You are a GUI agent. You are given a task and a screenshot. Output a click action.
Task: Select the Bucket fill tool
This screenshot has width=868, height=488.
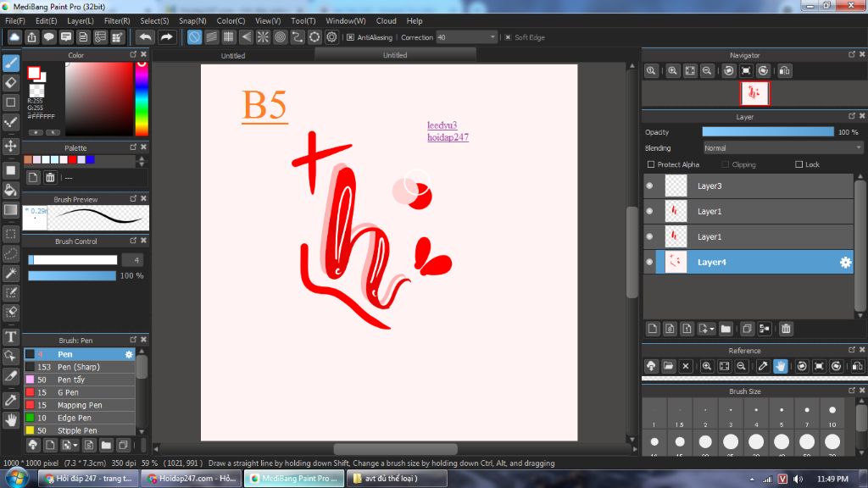coord(10,191)
